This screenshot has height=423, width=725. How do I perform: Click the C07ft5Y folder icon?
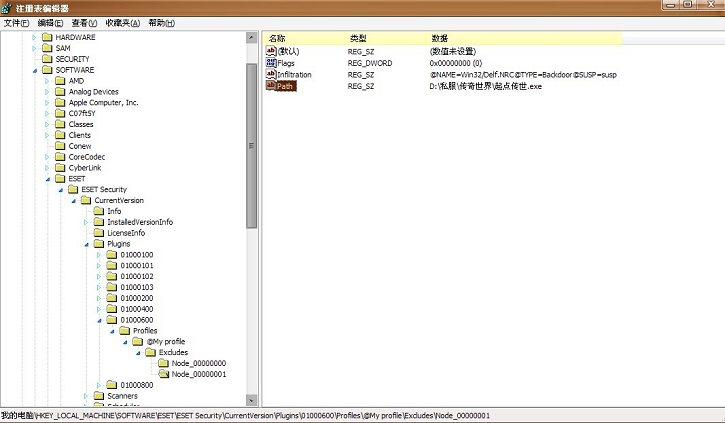[x=60, y=113]
